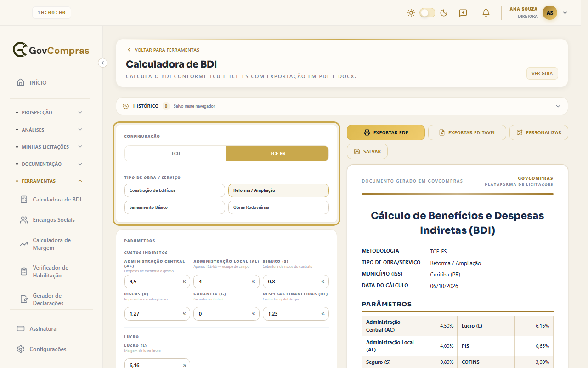Click the Verificador de Habilitação clipboard icon
Screen dimensions: 588x368
tap(24, 271)
